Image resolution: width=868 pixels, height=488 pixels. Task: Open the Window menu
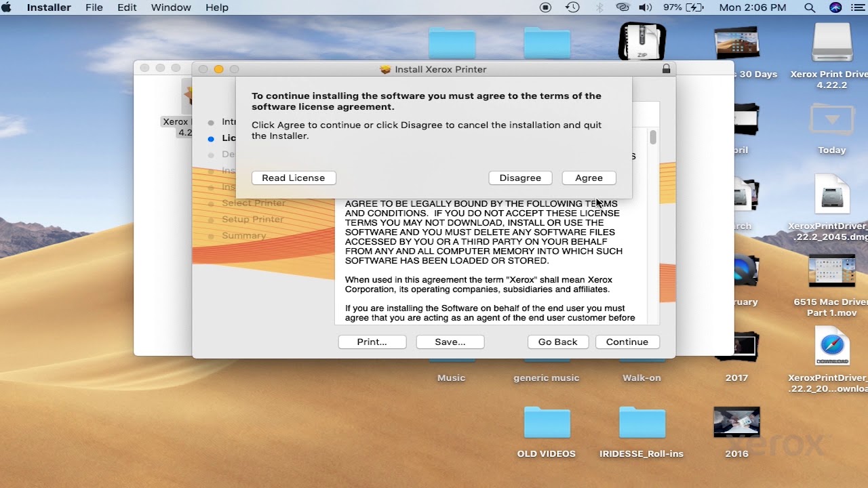tap(171, 7)
